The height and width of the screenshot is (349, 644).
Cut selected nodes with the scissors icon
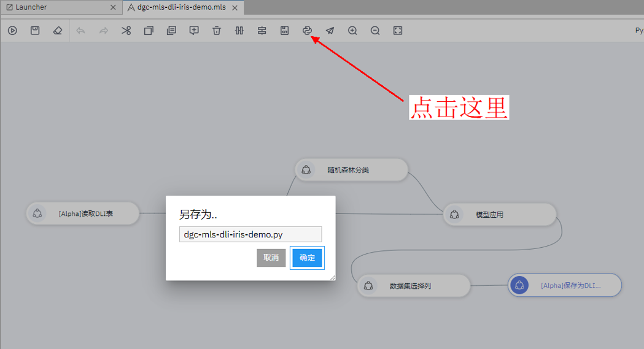coord(126,30)
